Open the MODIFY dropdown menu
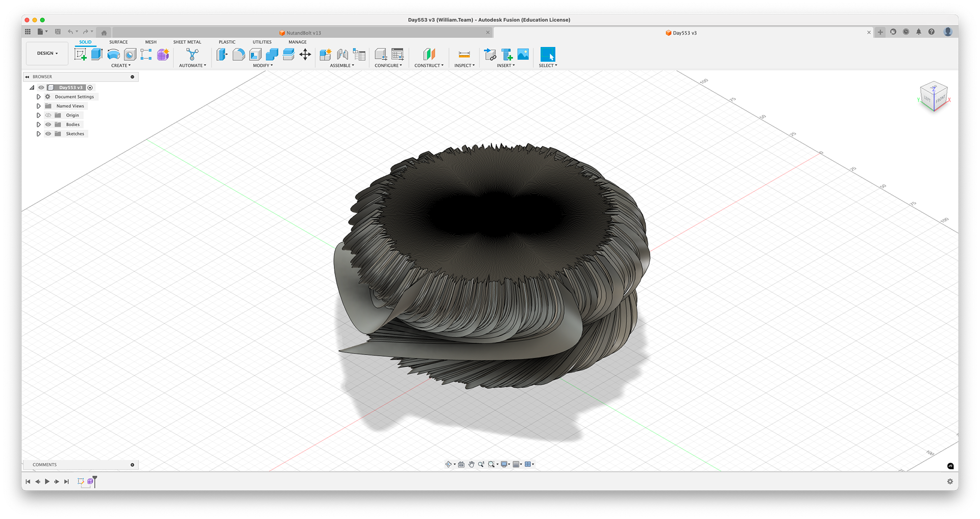The width and height of the screenshot is (980, 519). (263, 65)
